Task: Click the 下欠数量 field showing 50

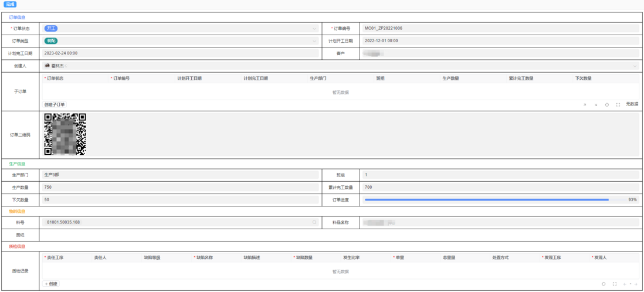Action: tap(180, 199)
